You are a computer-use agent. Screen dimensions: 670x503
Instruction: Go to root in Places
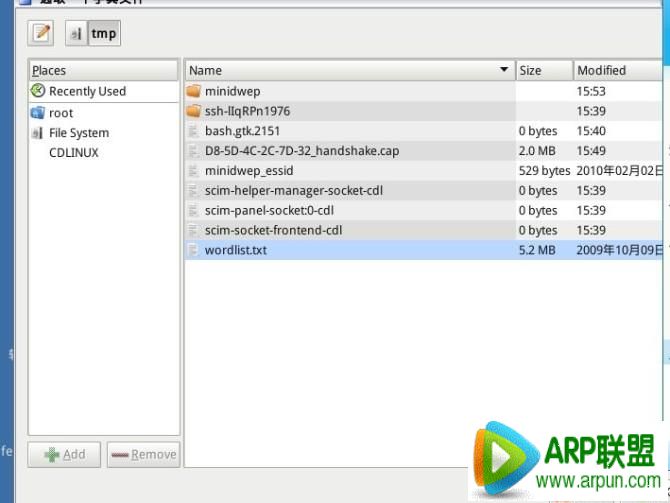click(61, 113)
